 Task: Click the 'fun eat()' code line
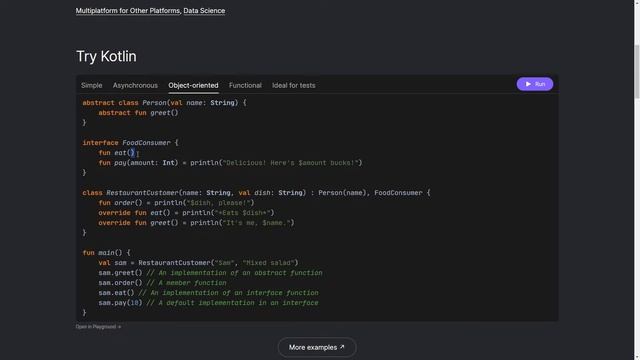(116, 153)
